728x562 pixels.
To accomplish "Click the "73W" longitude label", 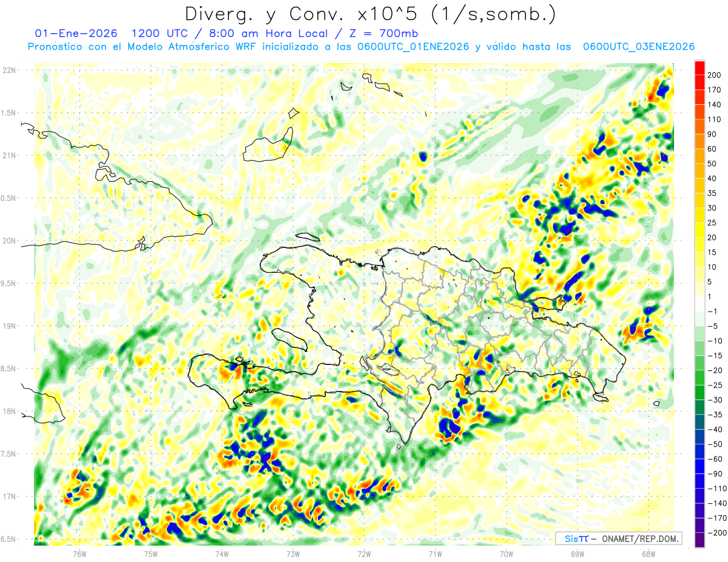I will [x=293, y=554].
